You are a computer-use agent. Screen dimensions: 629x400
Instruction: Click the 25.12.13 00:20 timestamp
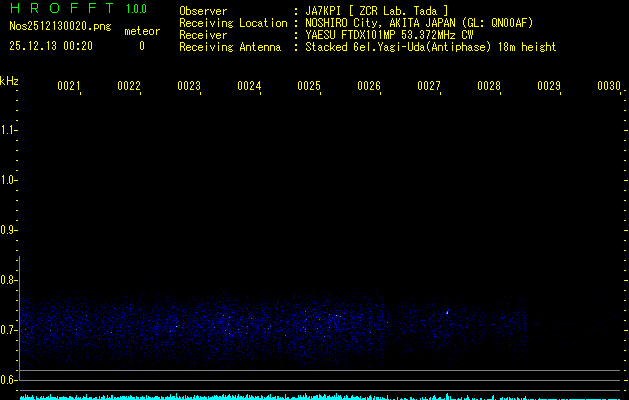tap(50, 46)
